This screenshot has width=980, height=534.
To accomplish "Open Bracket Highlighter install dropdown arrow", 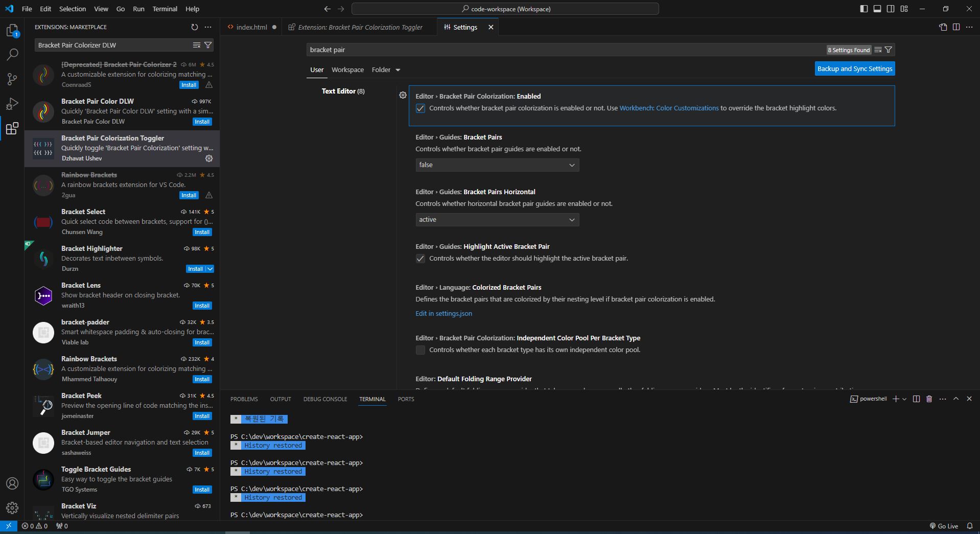I will [211, 269].
